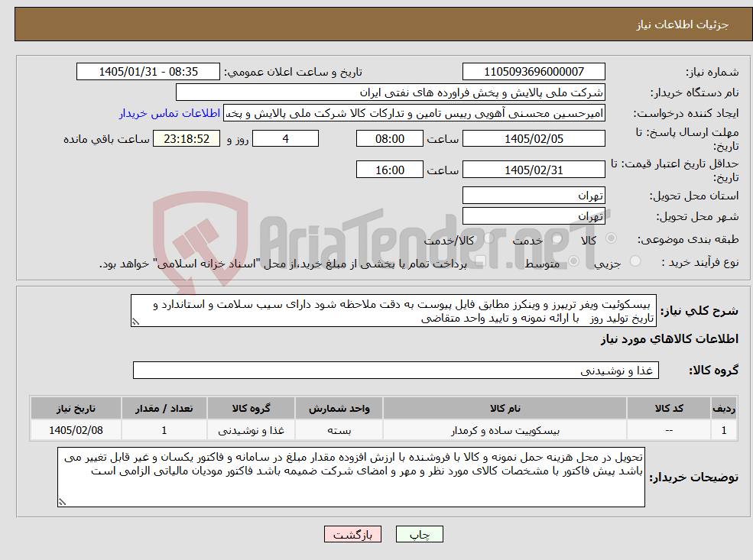
Task: Click the نام کالا column header
Action: pyautogui.click(x=505, y=409)
